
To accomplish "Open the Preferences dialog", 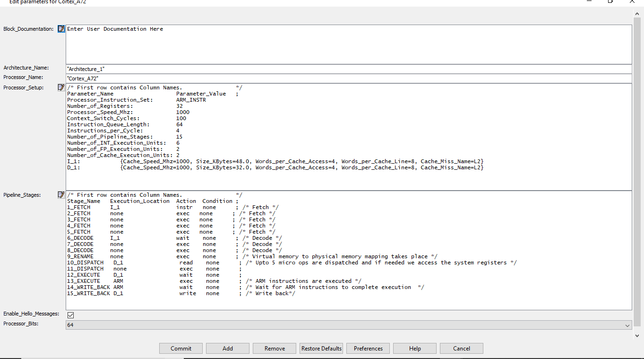I will click(368, 349).
